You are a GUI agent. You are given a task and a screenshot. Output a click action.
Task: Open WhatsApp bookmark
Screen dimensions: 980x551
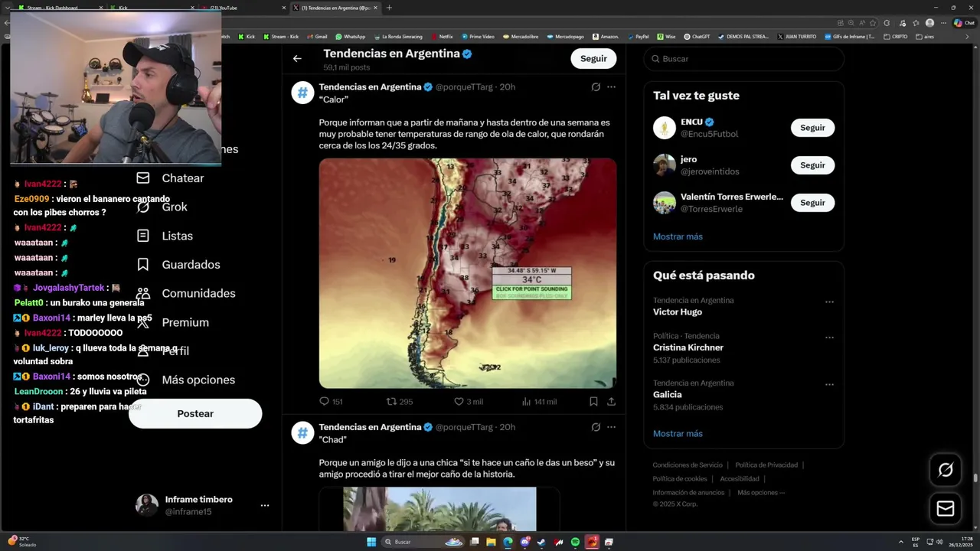(350, 36)
